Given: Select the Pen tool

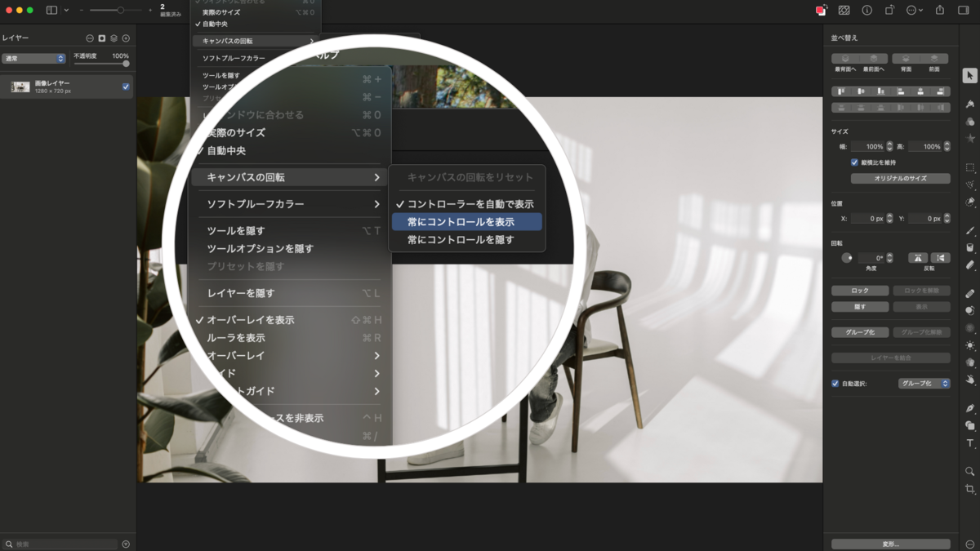Looking at the screenshot, I should [x=969, y=408].
